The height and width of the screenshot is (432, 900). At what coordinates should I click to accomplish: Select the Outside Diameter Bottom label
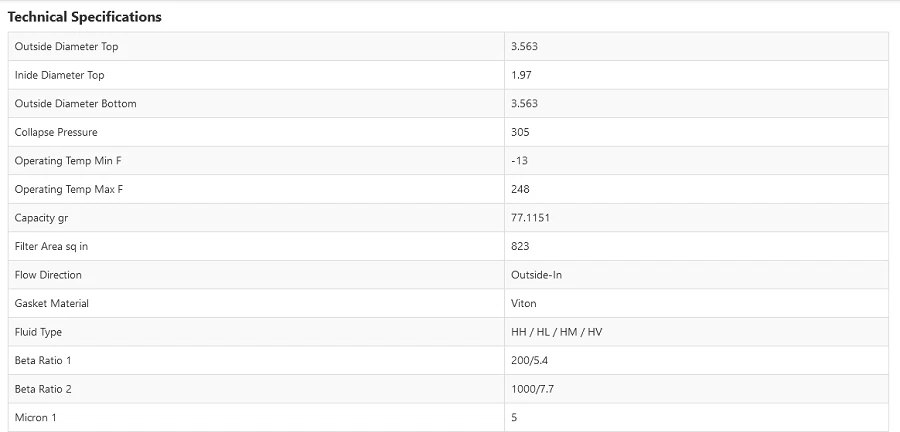pyautogui.click(x=76, y=104)
